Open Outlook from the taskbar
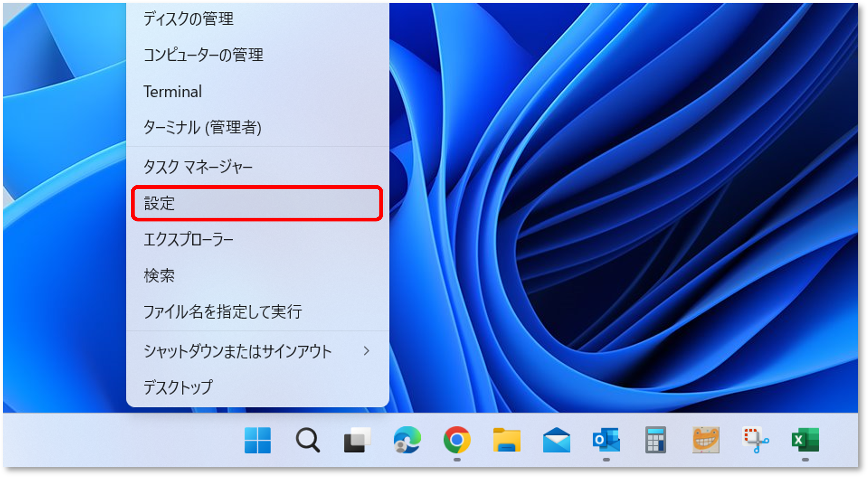The image size is (868, 477). 606,440
